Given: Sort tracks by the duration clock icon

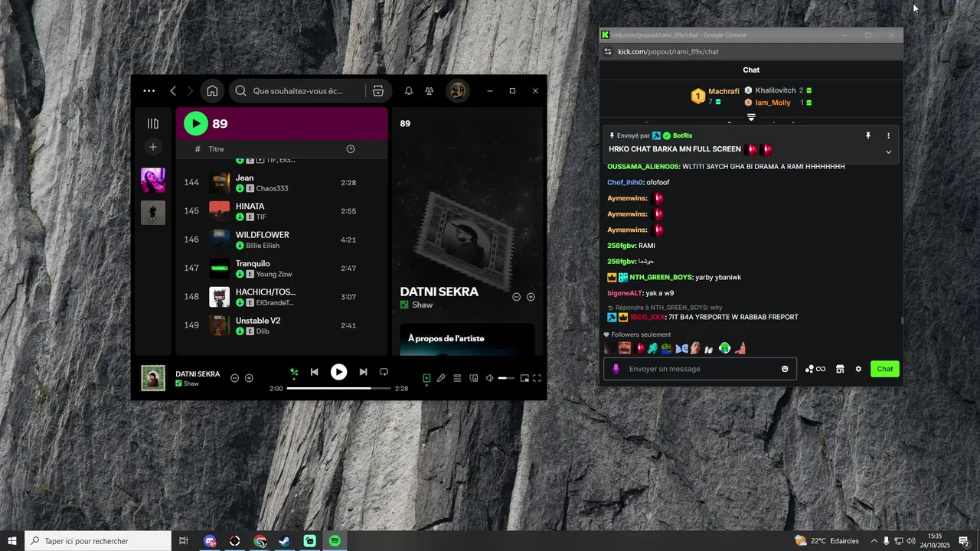Looking at the screenshot, I should point(351,149).
